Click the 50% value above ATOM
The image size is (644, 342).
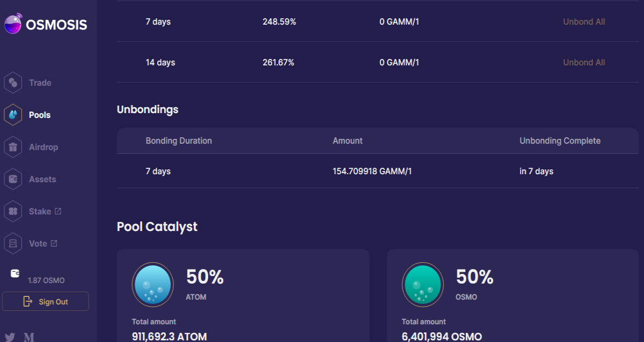pos(205,277)
